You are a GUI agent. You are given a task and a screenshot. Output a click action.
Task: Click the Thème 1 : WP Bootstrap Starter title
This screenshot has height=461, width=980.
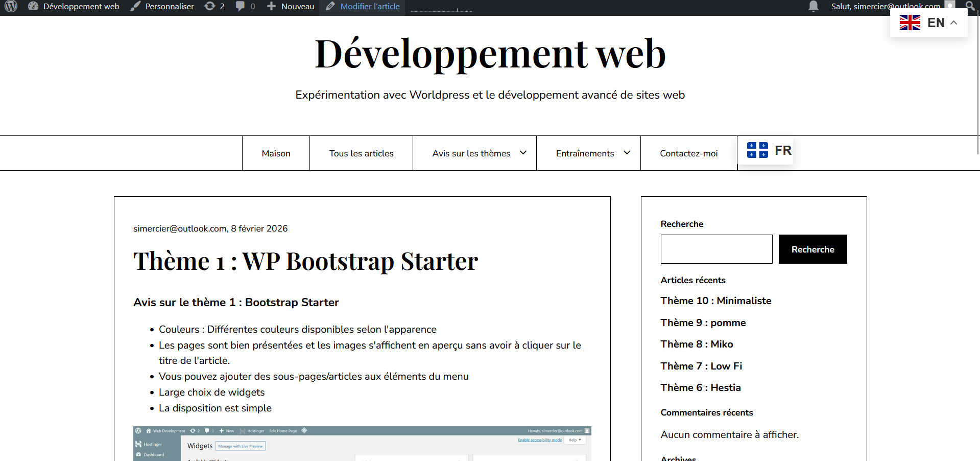point(305,261)
